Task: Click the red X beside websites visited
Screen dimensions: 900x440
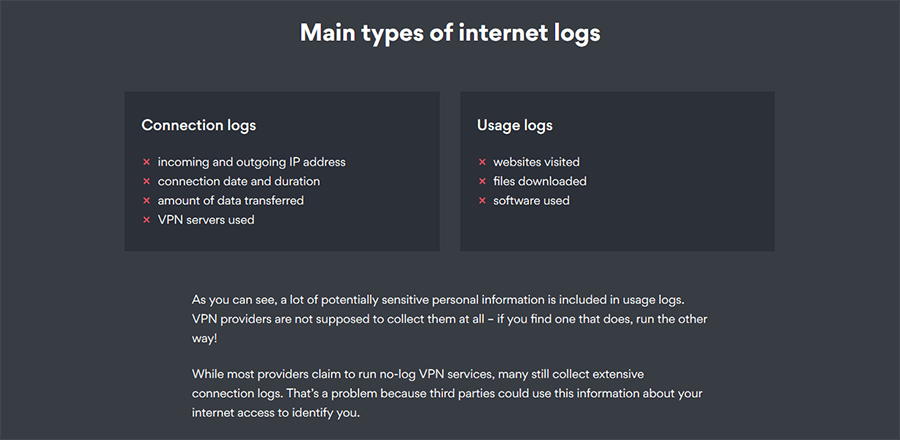Action: [x=482, y=162]
